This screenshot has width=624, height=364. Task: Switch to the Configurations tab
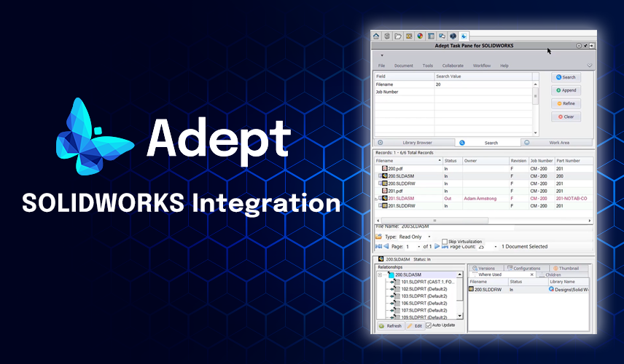[526, 268]
